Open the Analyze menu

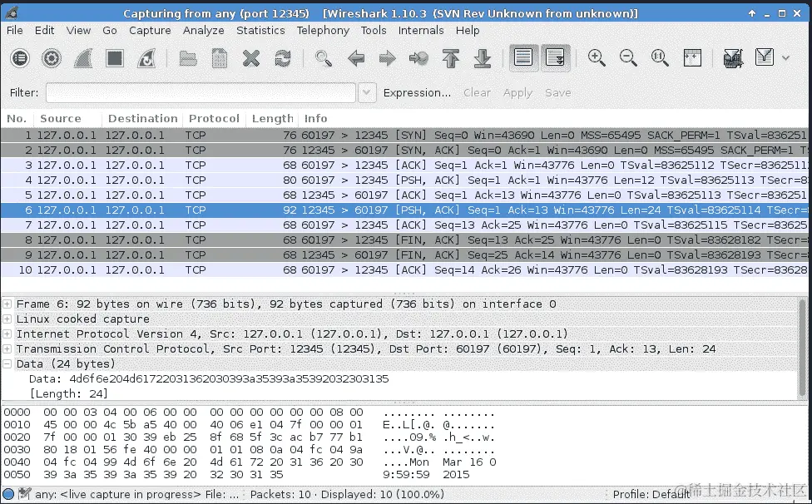(x=204, y=31)
